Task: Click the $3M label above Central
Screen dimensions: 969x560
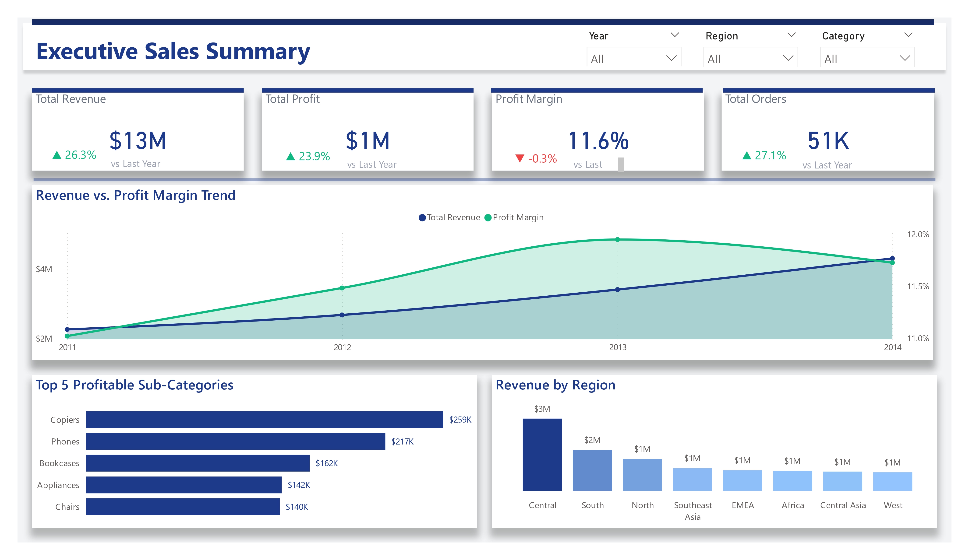Action: coord(542,409)
